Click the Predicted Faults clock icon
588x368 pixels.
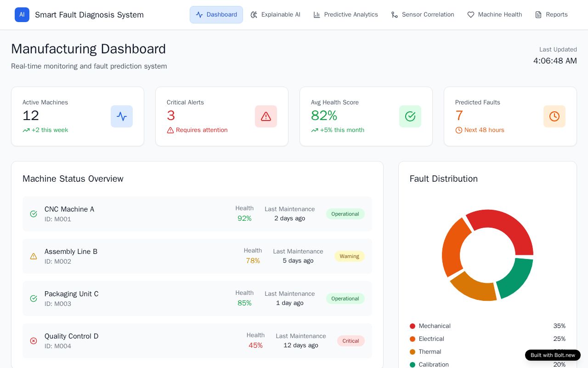pyautogui.click(x=554, y=116)
